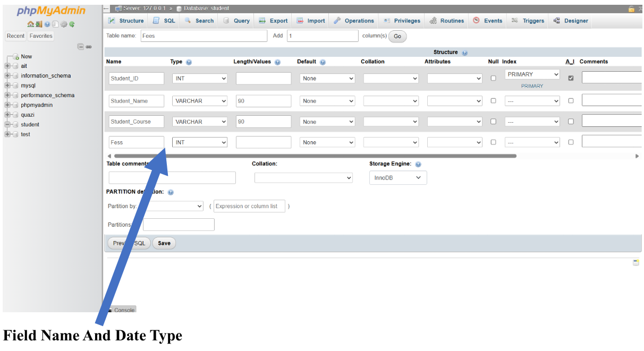The width and height of the screenshot is (644, 351).
Task: Click the Console bar at bottom
Action: pos(122,310)
